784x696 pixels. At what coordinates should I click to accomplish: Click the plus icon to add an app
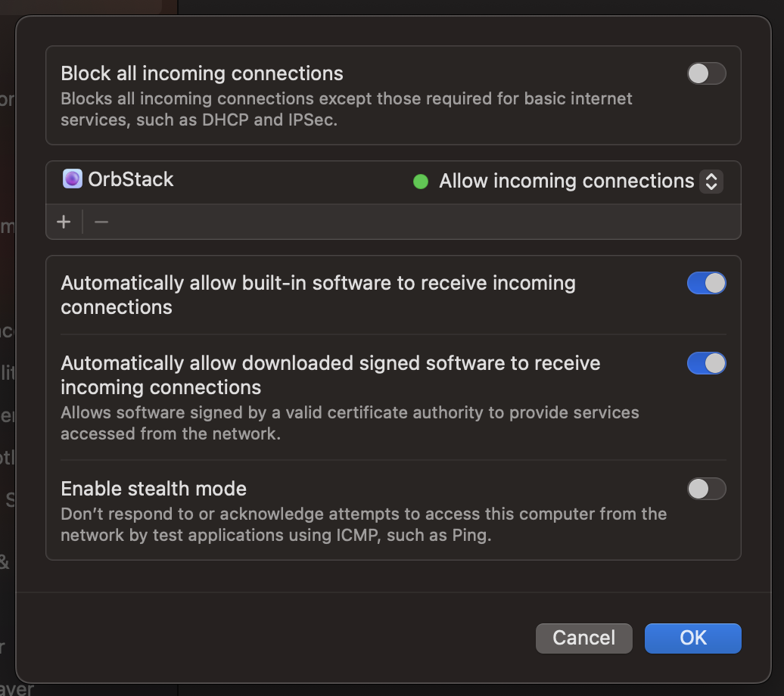pyautogui.click(x=64, y=222)
